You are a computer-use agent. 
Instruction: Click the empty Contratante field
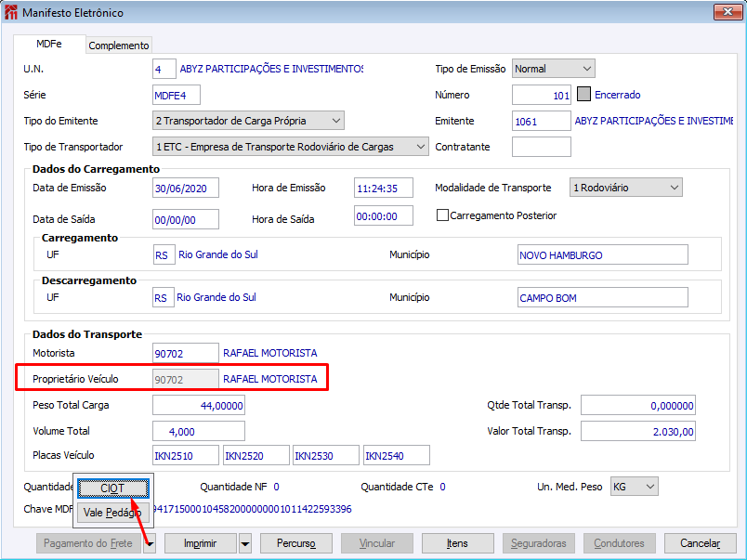542,147
